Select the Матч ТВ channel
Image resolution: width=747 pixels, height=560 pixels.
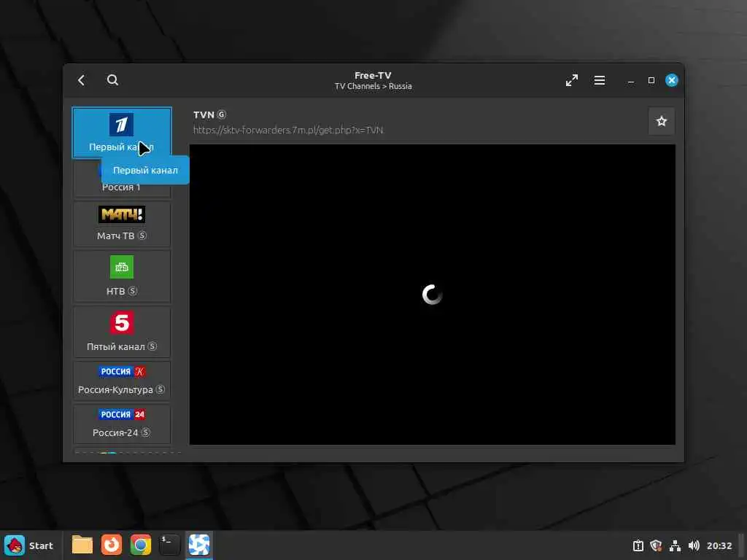pos(122,224)
